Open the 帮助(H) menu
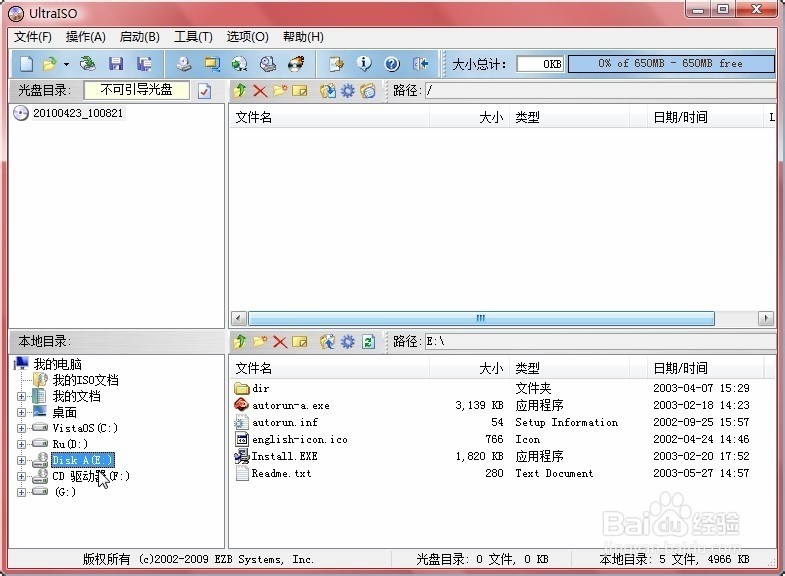785x576 pixels. pos(303,37)
